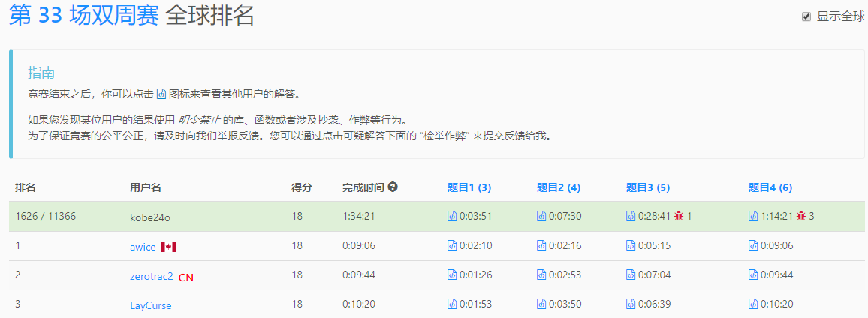This screenshot has height=318, width=868.
Task: Show help for 完成时间 question mark
Action: pos(393,187)
